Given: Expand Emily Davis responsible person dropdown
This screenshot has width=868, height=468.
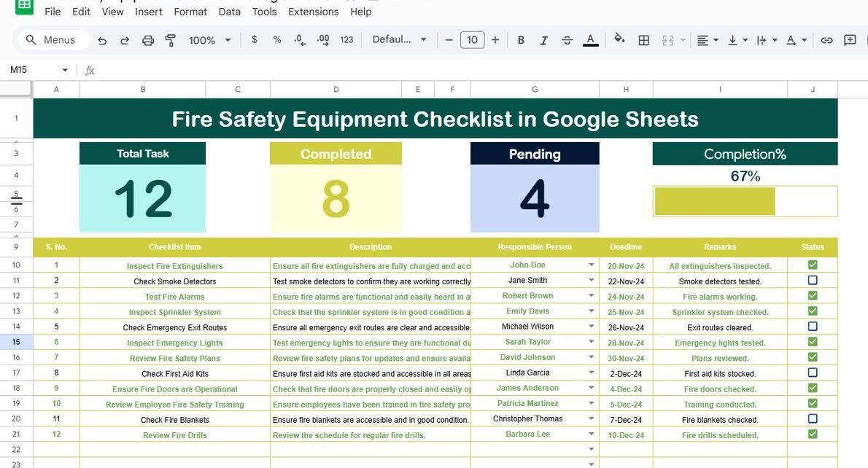Looking at the screenshot, I should click(x=592, y=311).
